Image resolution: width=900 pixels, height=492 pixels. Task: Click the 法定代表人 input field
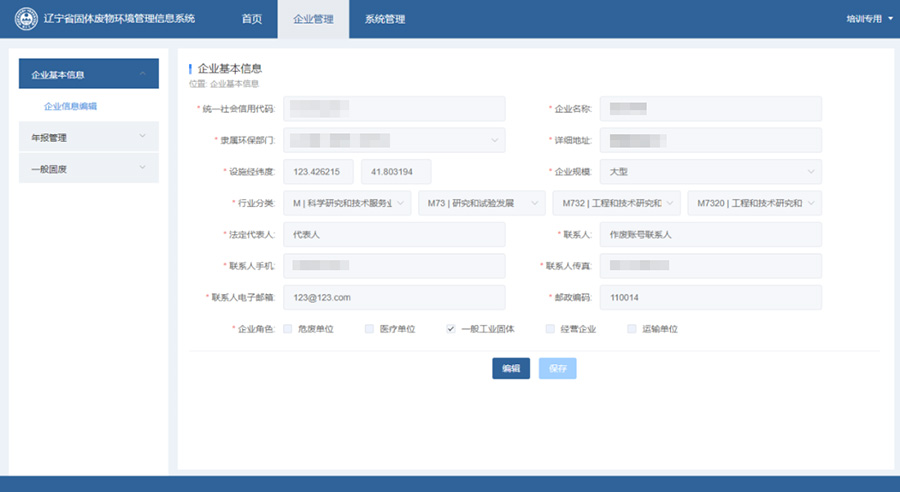point(394,234)
